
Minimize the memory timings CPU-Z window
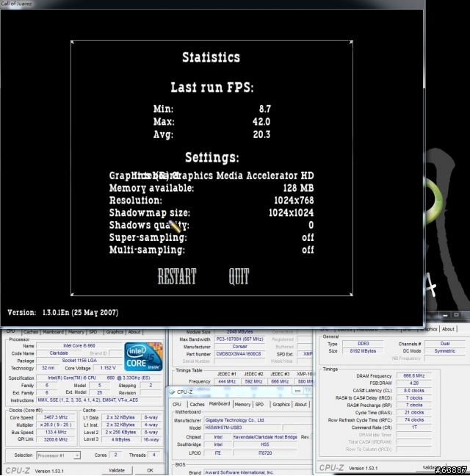pyautogui.click(x=445, y=315)
